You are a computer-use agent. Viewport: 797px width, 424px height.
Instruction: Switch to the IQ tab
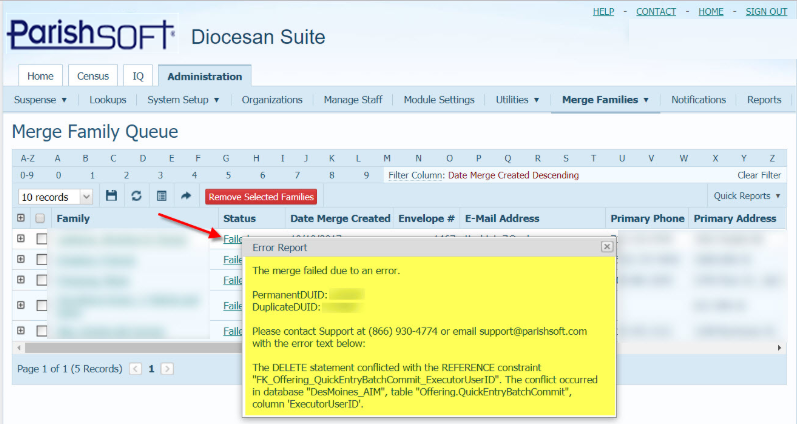[138, 76]
